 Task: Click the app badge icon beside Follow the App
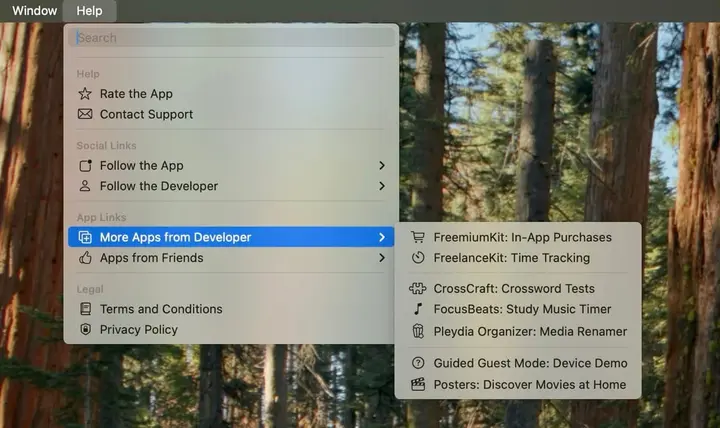85,165
